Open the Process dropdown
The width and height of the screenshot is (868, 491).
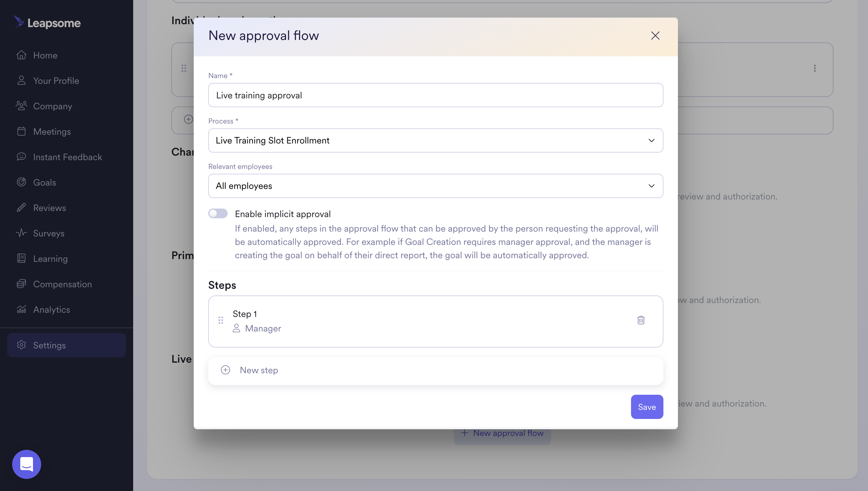click(436, 140)
